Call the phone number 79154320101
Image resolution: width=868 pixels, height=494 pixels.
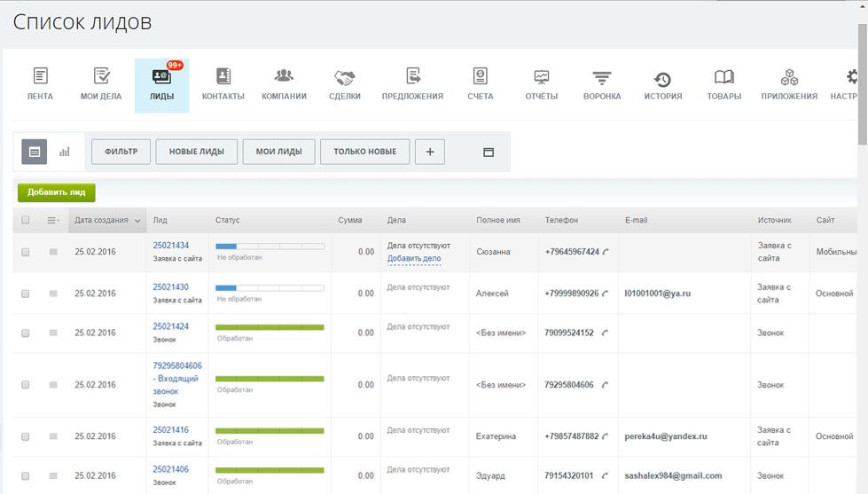[x=605, y=475]
